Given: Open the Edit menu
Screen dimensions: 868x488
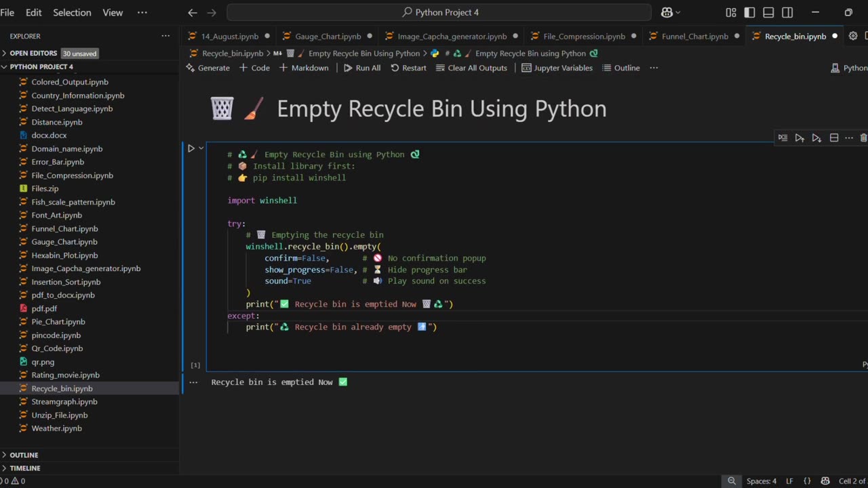Looking at the screenshot, I should point(33,12).
